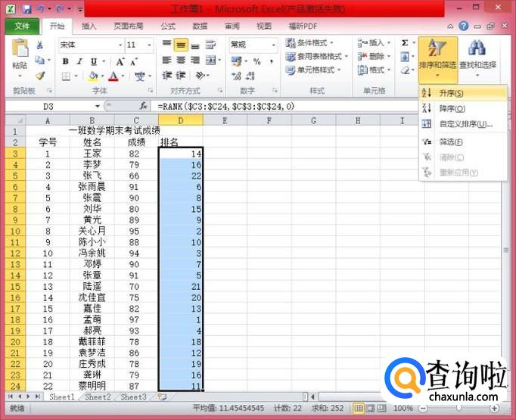Click the Fill down icon
This screenshot has height=420, width=516.
point(405,57)
